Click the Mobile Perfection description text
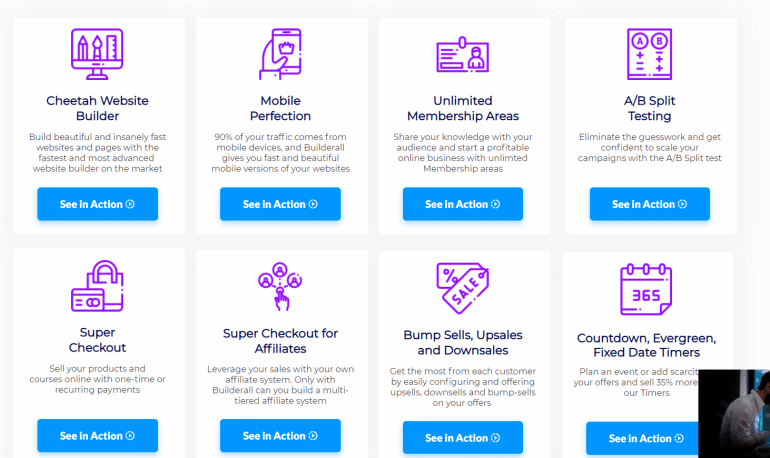This screenshot has width=770, height=458. point(280,153)
